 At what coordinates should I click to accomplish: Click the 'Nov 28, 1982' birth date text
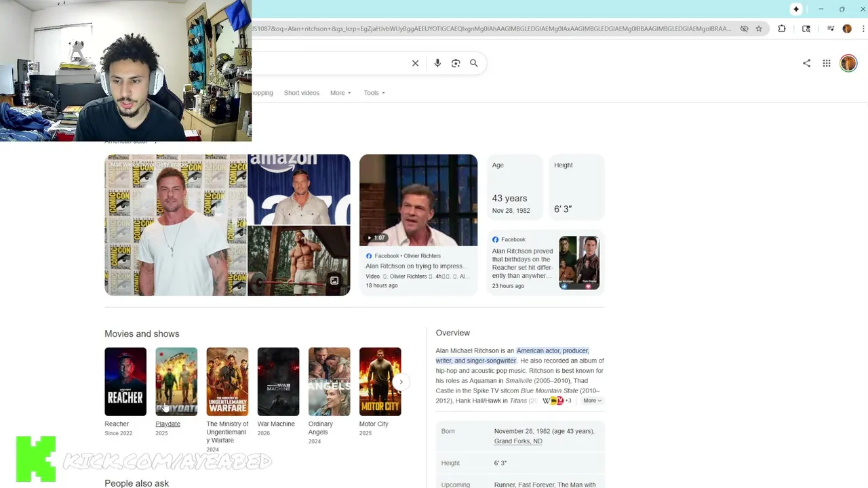(511, 211)
